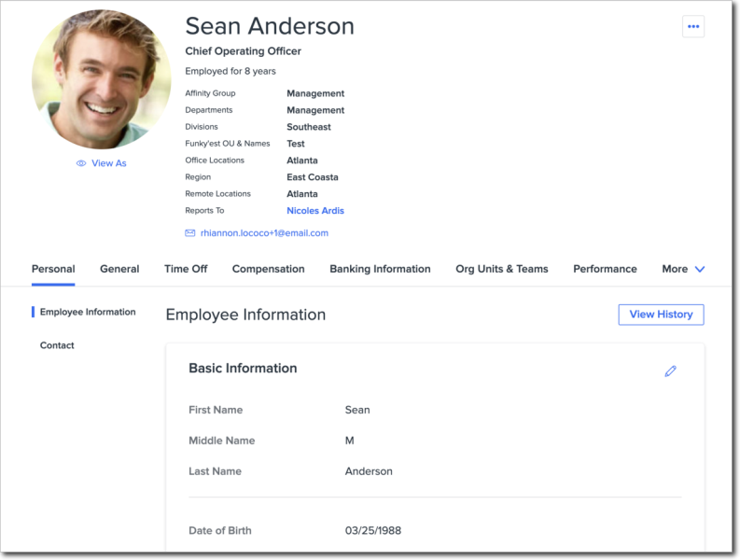Image resolution: width=740 pixels, height=560 pixels.
Task: Switch to the Personal tab
Action: (x=53, y=269)
